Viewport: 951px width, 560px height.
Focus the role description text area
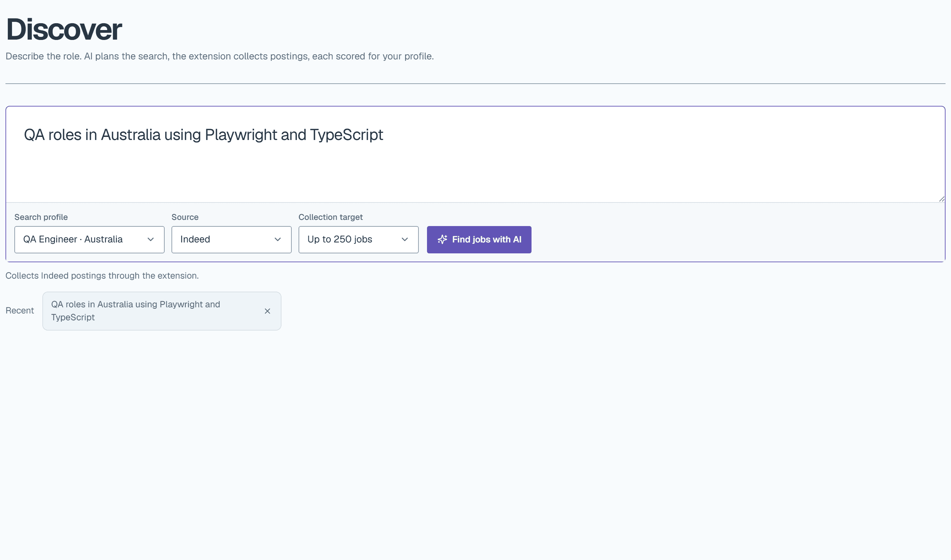point(475,154)
